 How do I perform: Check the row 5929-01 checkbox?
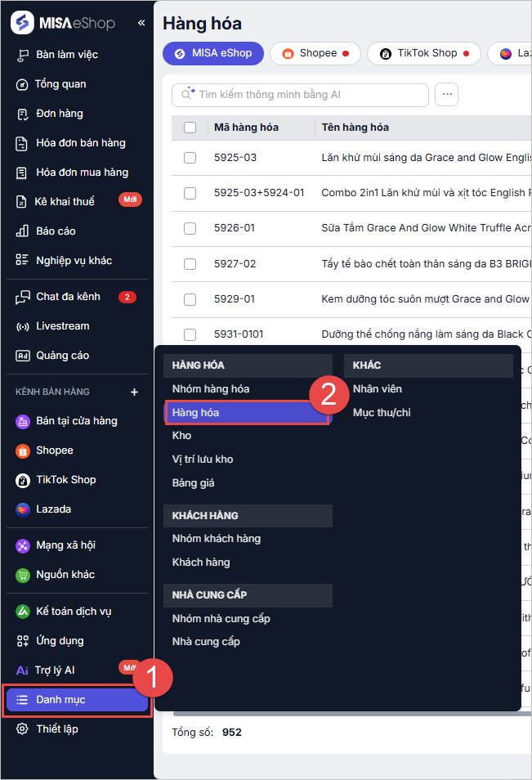point(190,299)
